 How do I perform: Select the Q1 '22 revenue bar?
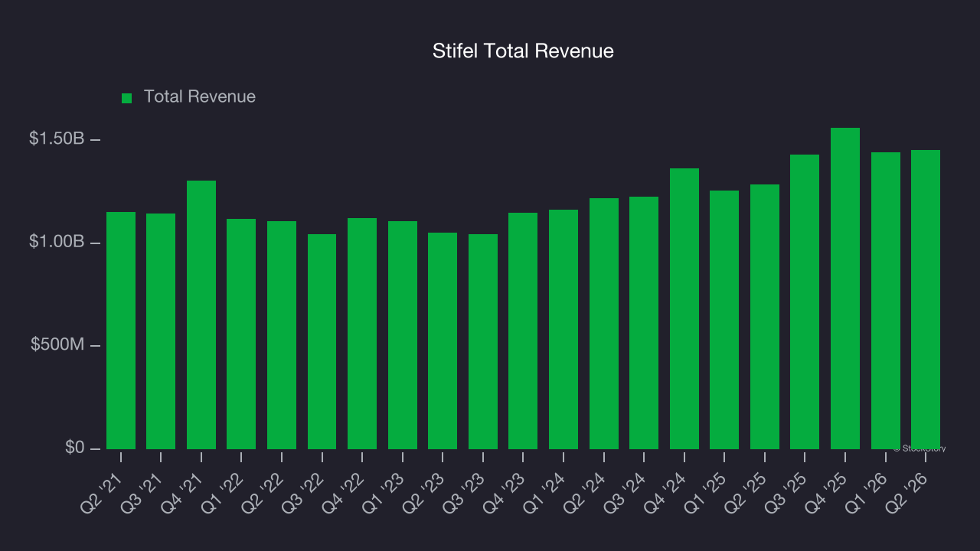pos(241,334)
